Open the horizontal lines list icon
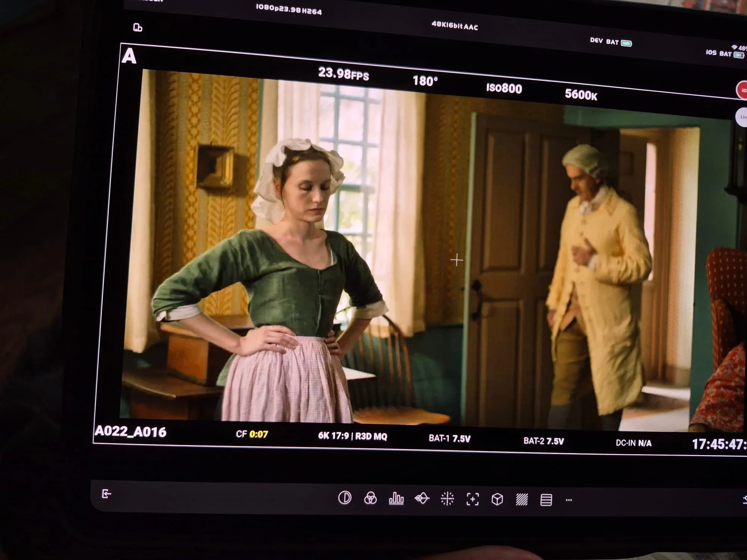This screenshot has height=560, width=747. pos(546,500)
